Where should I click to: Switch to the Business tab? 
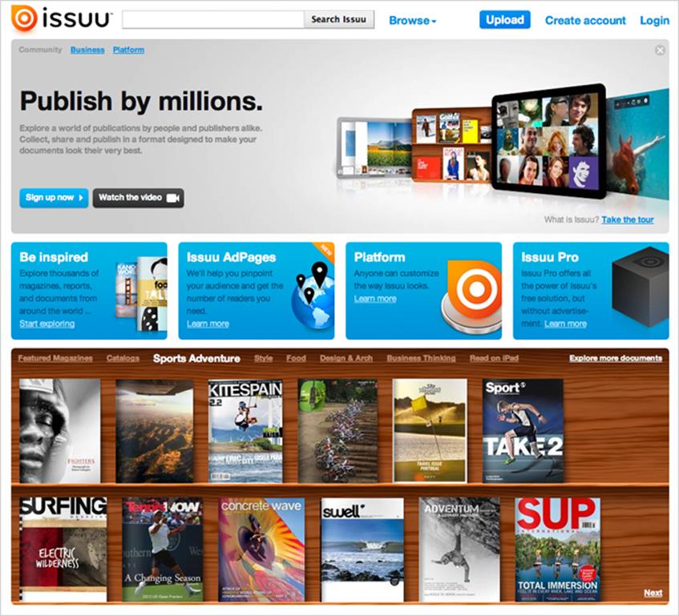click(87, 50)
